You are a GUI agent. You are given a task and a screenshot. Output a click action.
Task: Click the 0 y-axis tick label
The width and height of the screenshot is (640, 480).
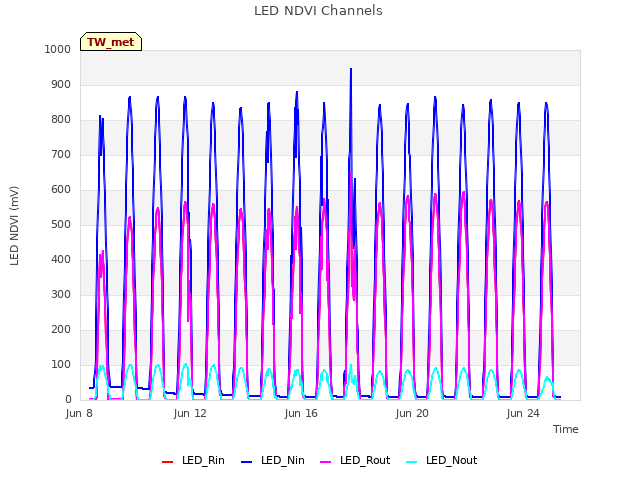click(68, 400)
